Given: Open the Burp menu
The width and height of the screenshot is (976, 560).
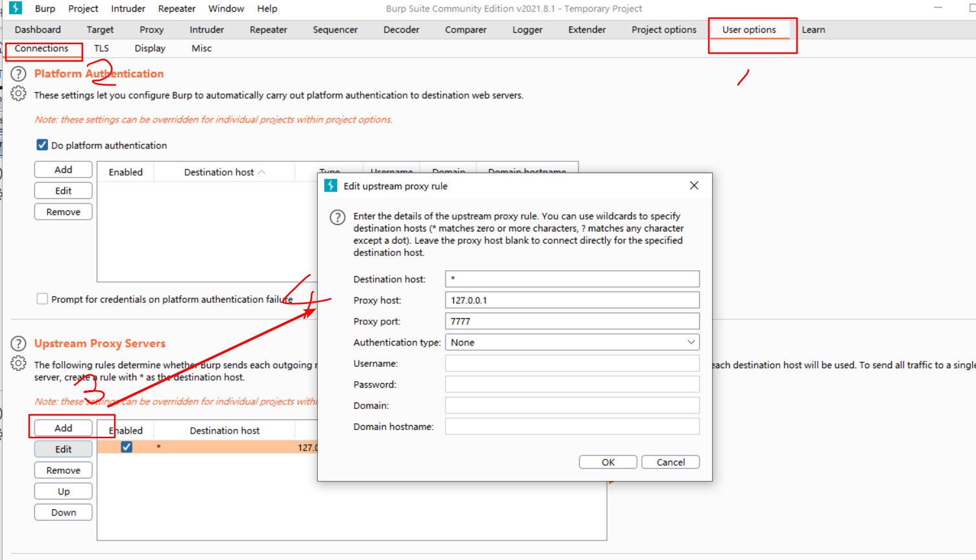Looking at the screenshot, I should tap(45, 8).
